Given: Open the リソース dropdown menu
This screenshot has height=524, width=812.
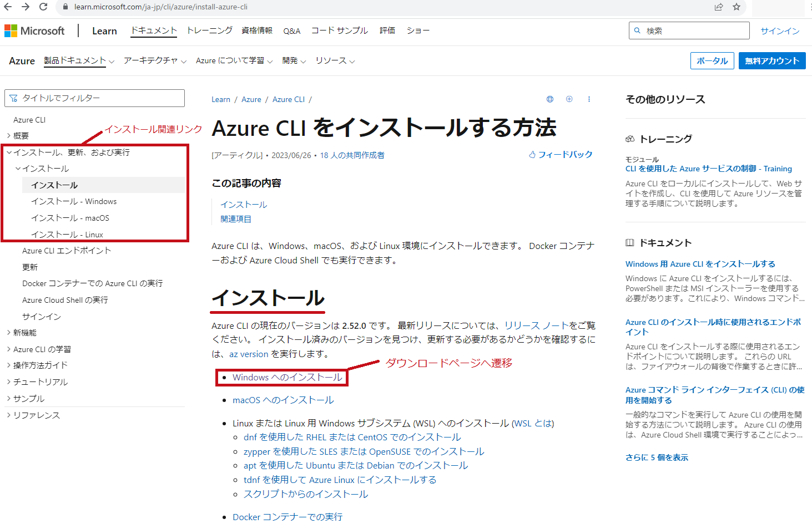Looking at the screenshot, I should coord(335,61).
